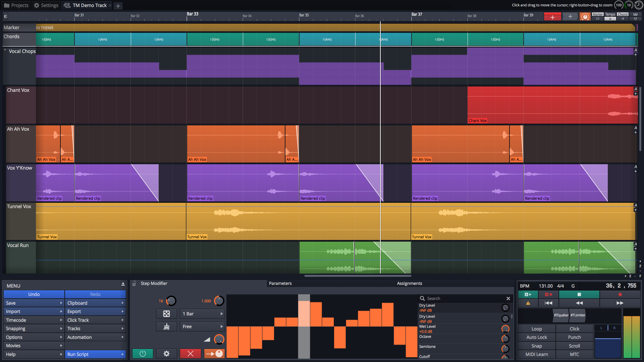Viewport: 644px width, 362px height.
Task: Toggle the Loop button
Action: pos(536,329)
